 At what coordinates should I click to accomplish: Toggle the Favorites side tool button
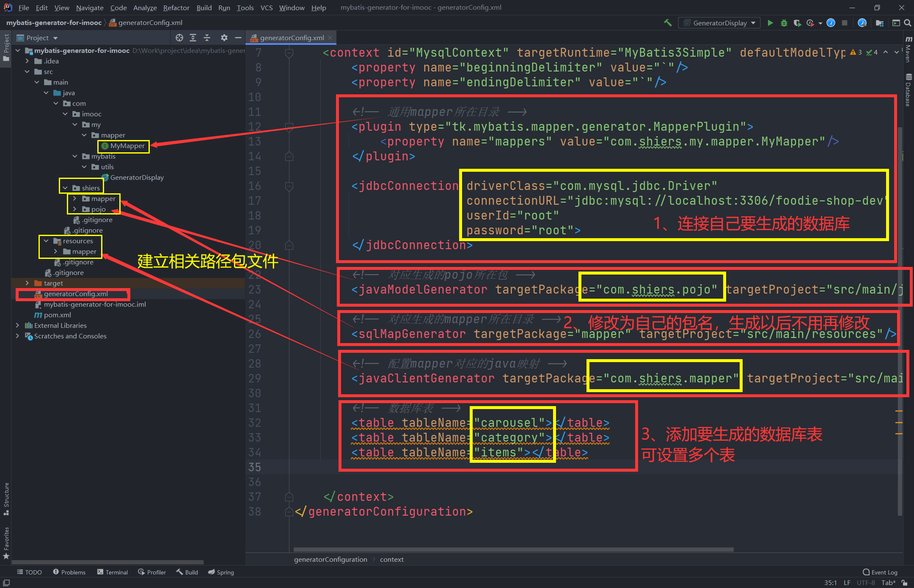pyautogui.click(x=6, y=542)
